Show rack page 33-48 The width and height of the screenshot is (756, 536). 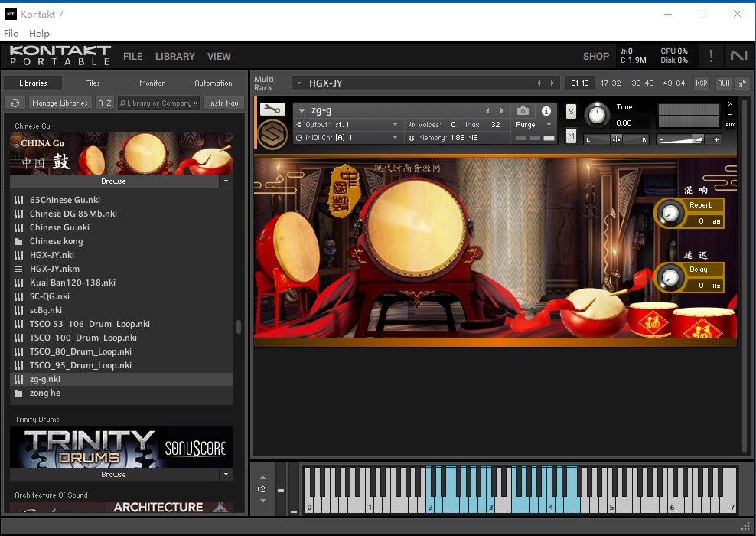(x=642, y=83)
